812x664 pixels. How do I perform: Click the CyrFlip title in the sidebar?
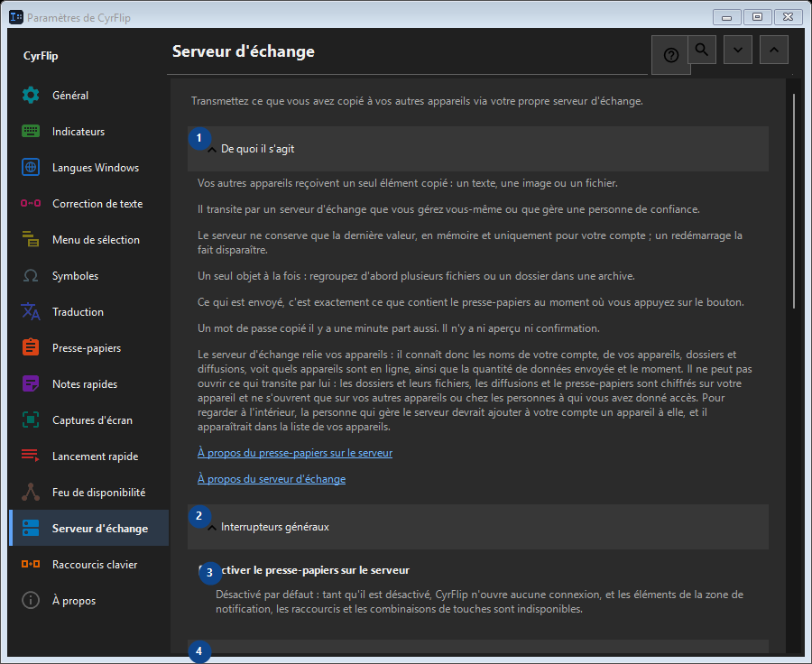pyautogui.click(x=41, y=56)
